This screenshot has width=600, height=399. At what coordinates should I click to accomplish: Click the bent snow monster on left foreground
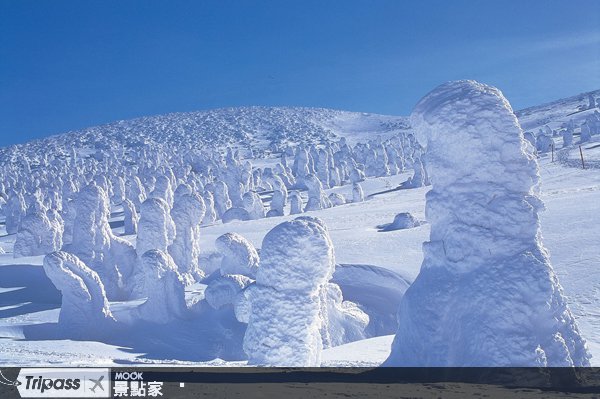pyautogui.click(x=78, y=287)
